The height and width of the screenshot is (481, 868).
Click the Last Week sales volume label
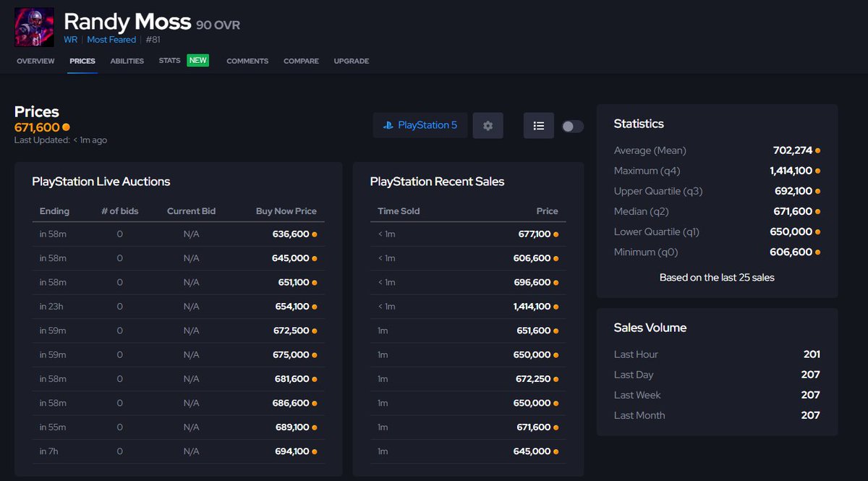point(637,395)
